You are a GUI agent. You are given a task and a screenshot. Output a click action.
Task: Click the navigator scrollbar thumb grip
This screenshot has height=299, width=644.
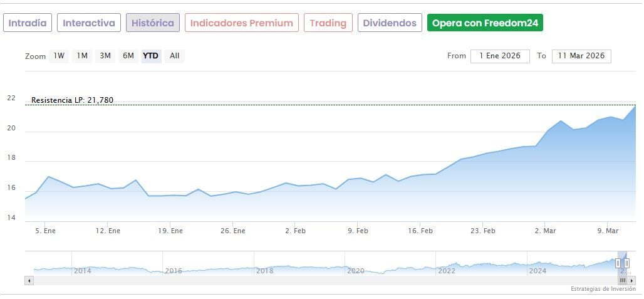coord(622,280)
